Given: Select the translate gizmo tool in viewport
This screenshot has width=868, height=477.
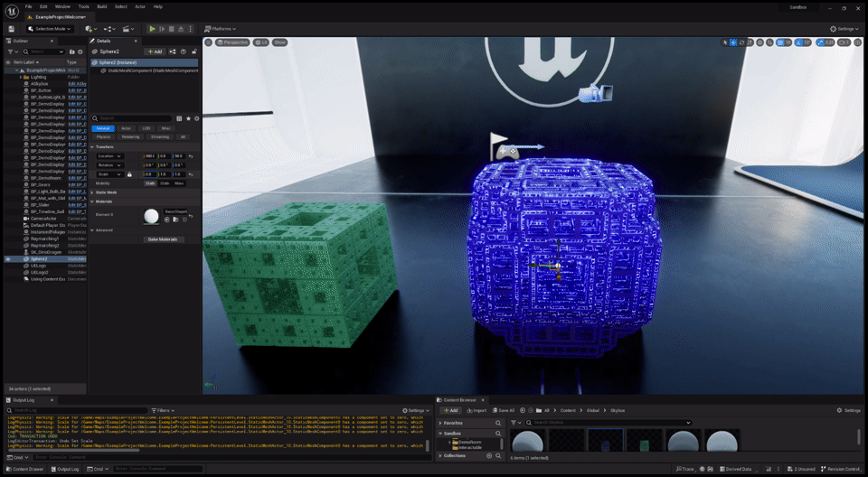Looking at the screenshot, I should tap(733, 42).
